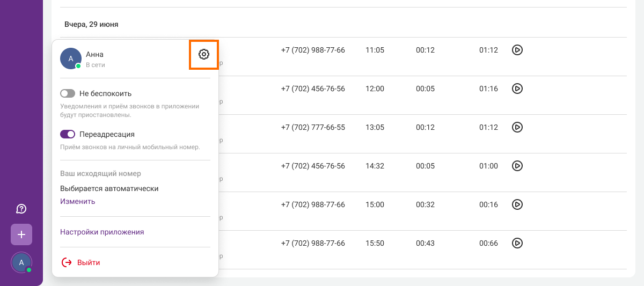
Task: Click the name "Анна" in profile popup
Action: click(94, 54)
